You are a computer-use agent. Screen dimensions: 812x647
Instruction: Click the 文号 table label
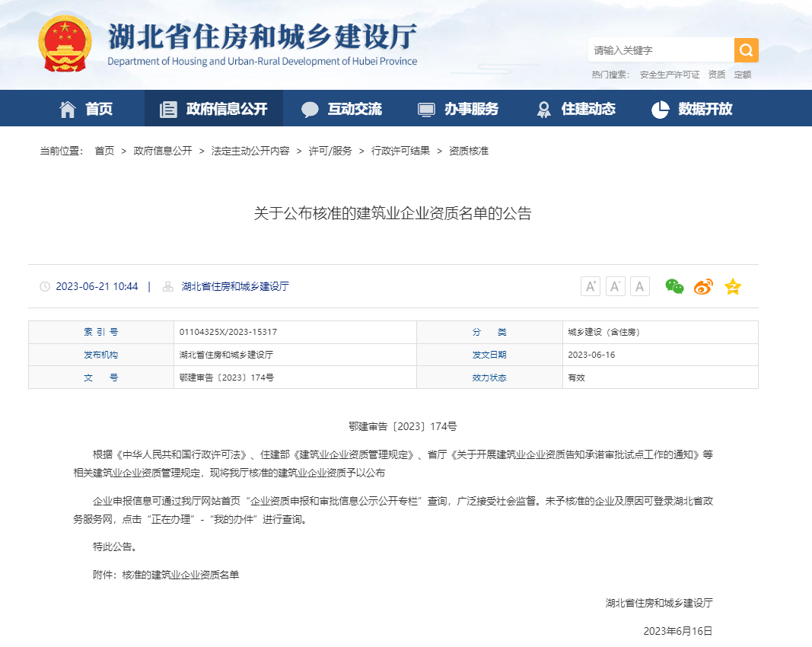[x=101, y=378]
